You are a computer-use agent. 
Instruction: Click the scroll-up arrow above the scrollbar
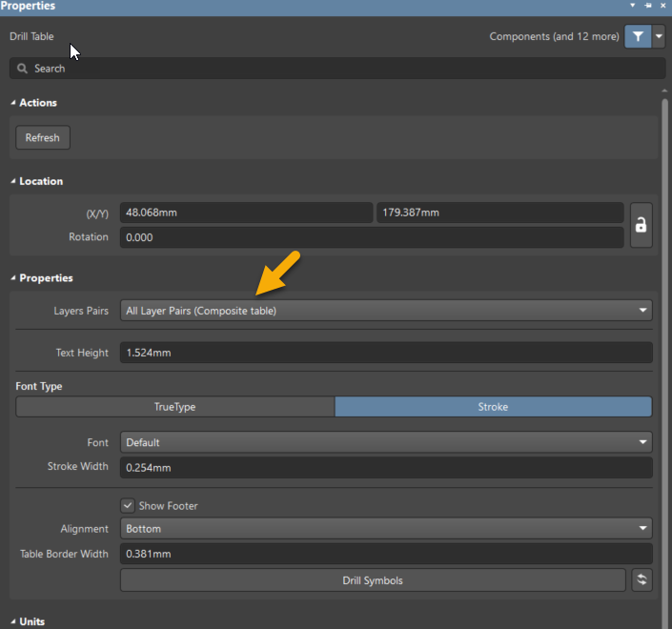[x=664, y=91]
